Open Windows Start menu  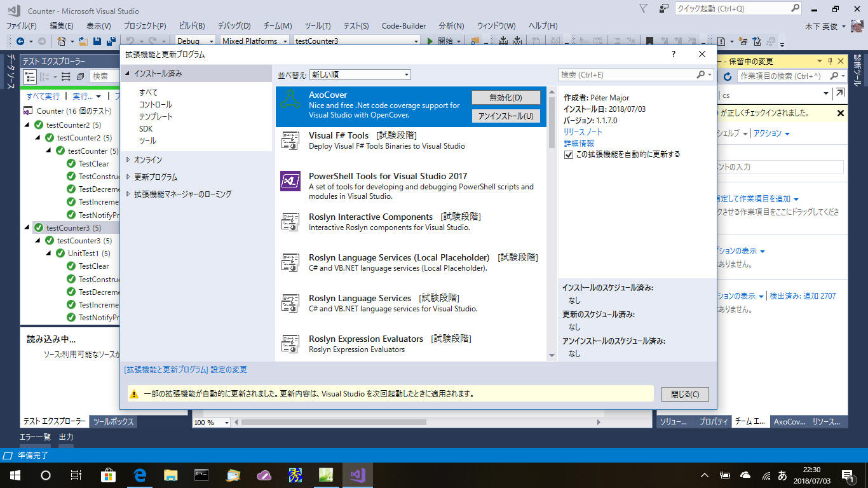15,475
